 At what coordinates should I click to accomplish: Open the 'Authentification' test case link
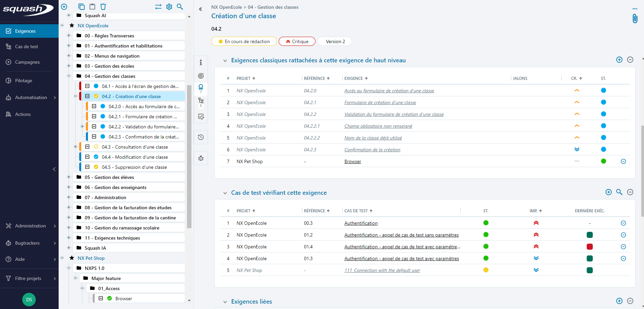coord(361,223)
